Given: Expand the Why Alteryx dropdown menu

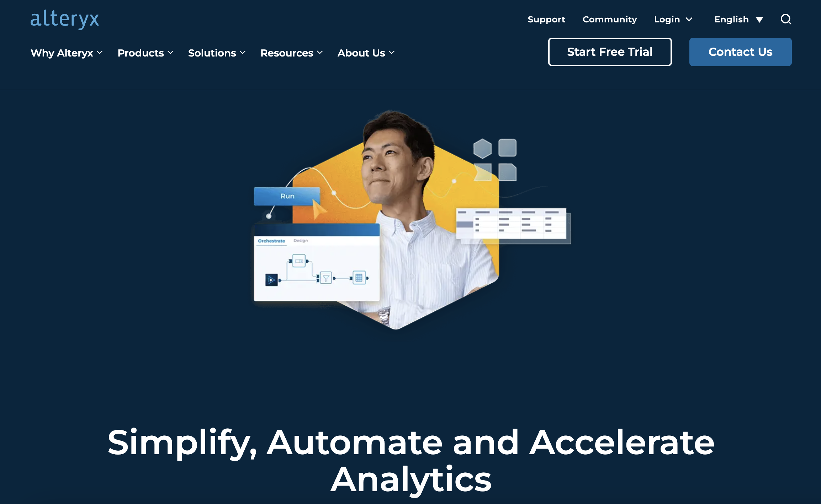Looking at the screenshot, I should pyautogui.click(x=66, y=53).
